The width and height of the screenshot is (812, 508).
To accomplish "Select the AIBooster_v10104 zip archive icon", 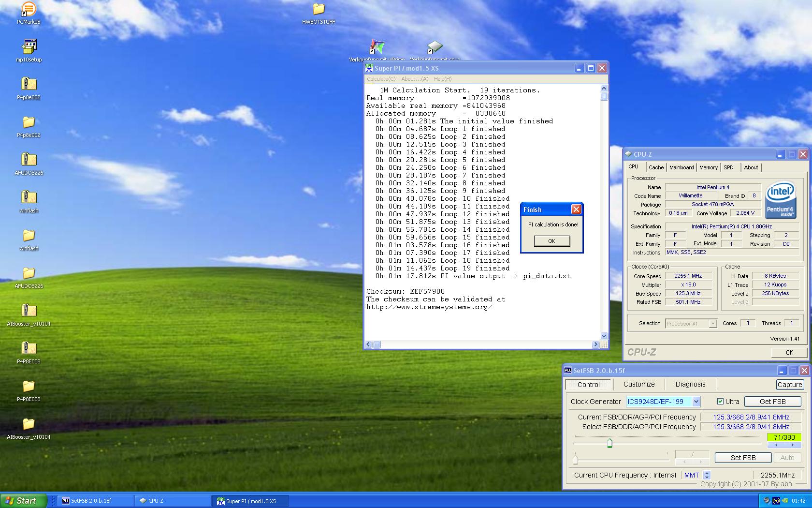I will click(x=29, y=311).
